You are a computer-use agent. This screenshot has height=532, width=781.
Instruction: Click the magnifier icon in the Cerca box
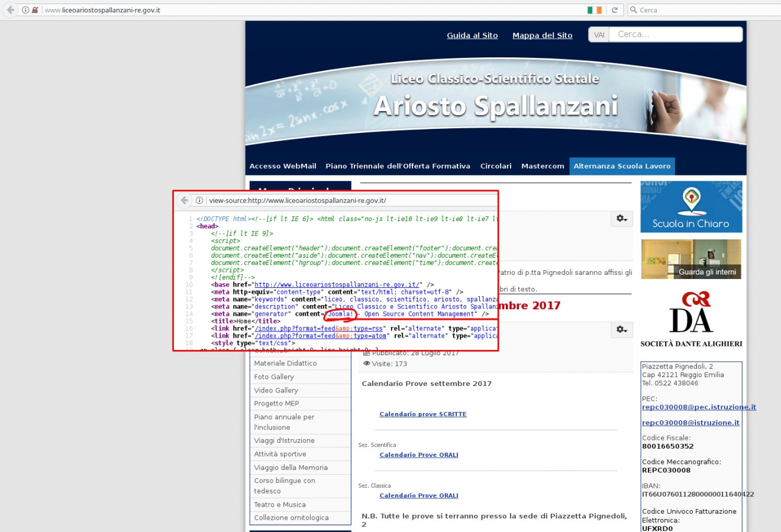(634, 10)
